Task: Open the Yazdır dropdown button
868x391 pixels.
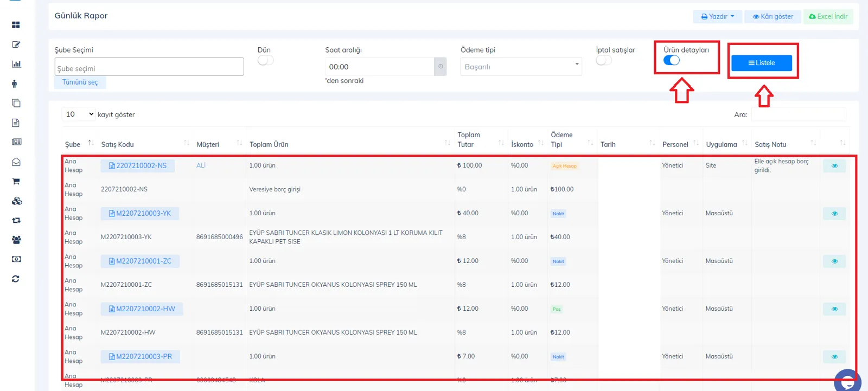Action: pos(717,16)
